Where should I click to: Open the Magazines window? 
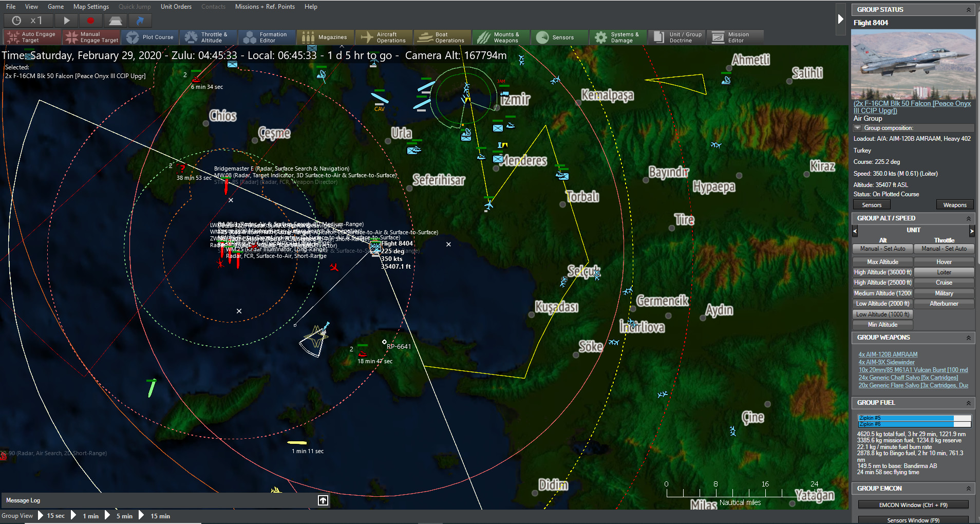pos(325,37)
